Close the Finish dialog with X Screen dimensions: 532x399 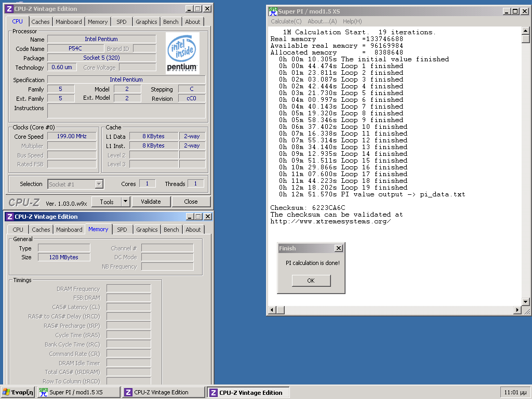coord(339,248)
